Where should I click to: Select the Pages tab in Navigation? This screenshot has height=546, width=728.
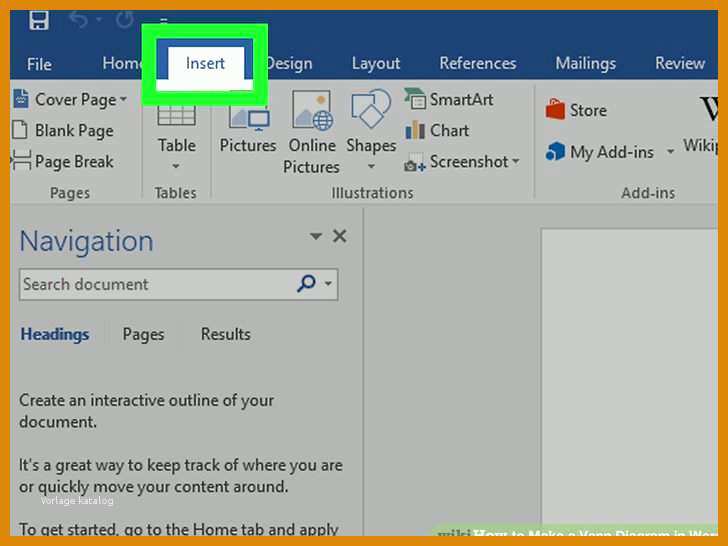pyautogui.click(x=143, y=335)
